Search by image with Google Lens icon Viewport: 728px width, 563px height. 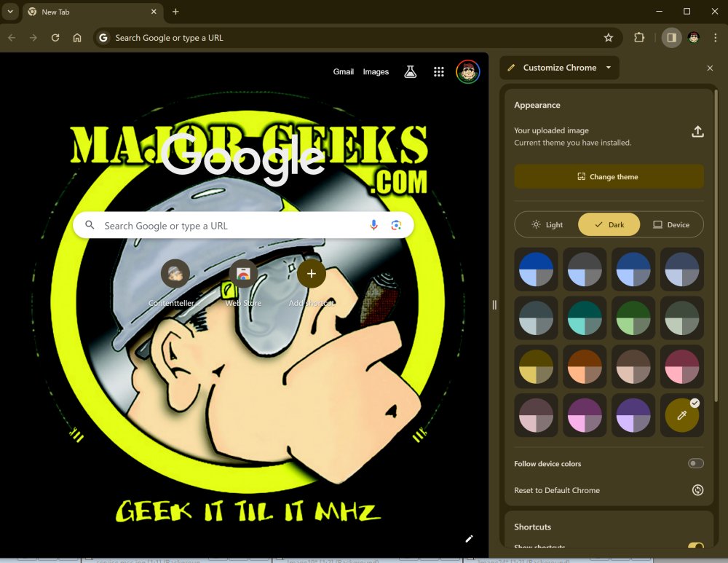(x=396, y=225)
